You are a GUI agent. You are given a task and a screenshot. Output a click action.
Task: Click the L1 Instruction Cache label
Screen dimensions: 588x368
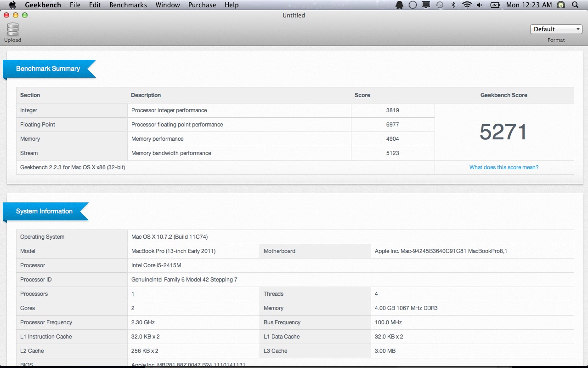46,337
